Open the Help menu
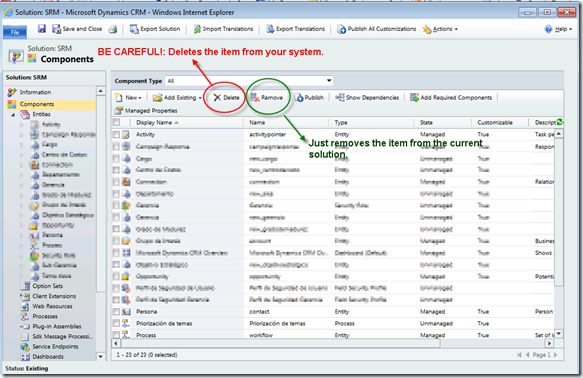 point(558,29)
